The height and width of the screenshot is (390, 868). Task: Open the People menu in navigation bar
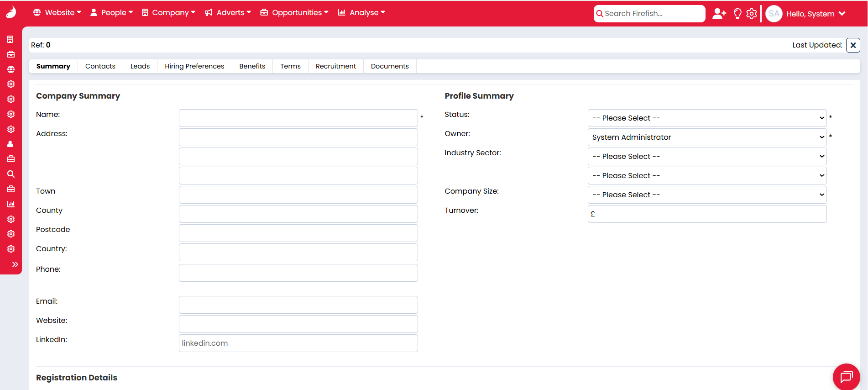[x=112, y=13]
